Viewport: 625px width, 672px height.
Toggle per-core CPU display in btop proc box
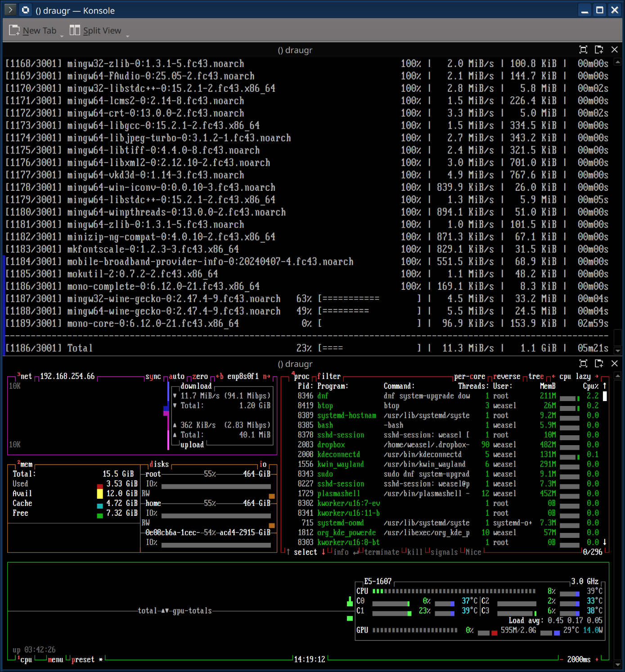469,376
